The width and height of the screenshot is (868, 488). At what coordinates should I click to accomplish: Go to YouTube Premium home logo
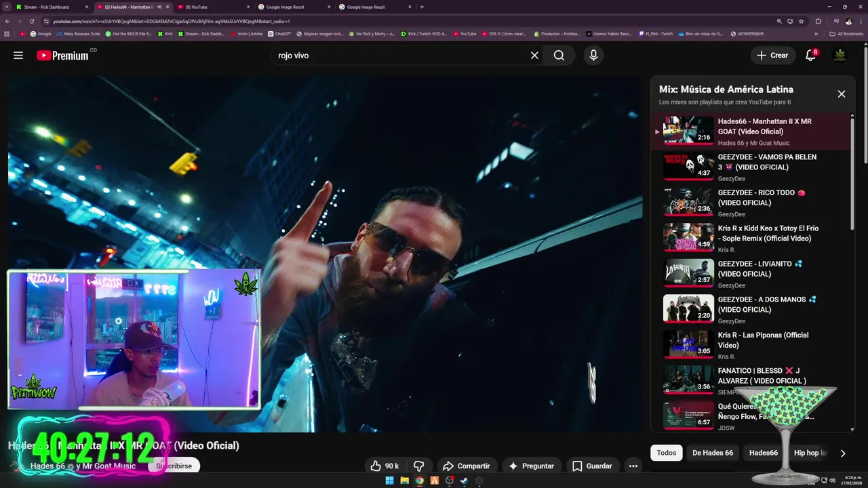click(x=63, y=56)
